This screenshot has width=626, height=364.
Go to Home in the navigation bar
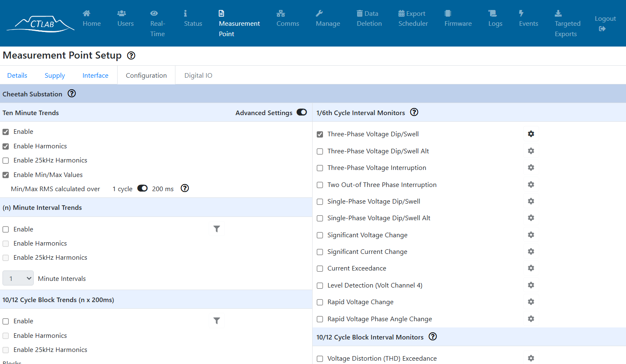(91, 19)
